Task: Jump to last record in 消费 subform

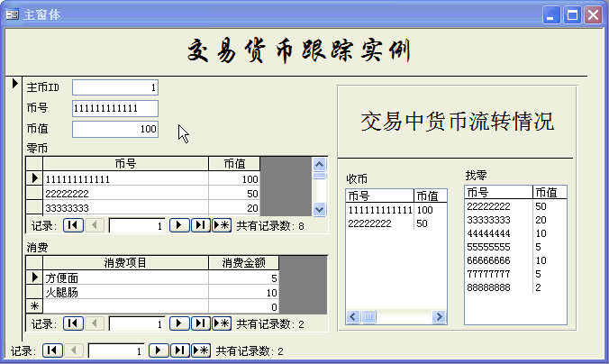Action: [200, 323]
